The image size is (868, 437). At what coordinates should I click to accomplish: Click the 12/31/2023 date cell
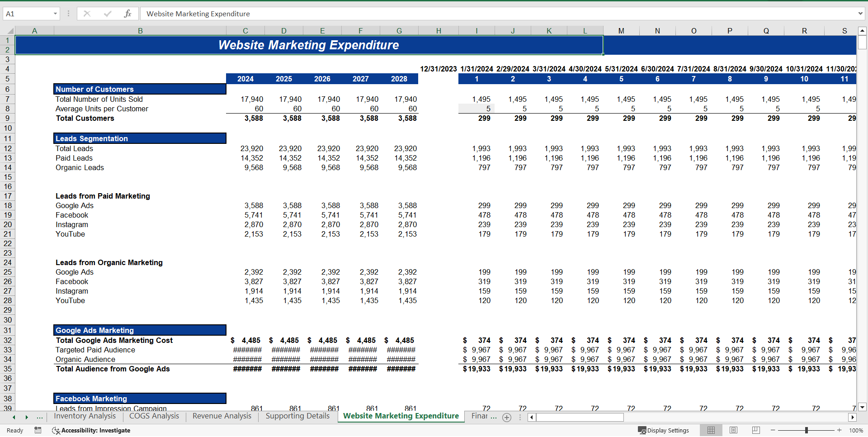click(x=439, y=69)
